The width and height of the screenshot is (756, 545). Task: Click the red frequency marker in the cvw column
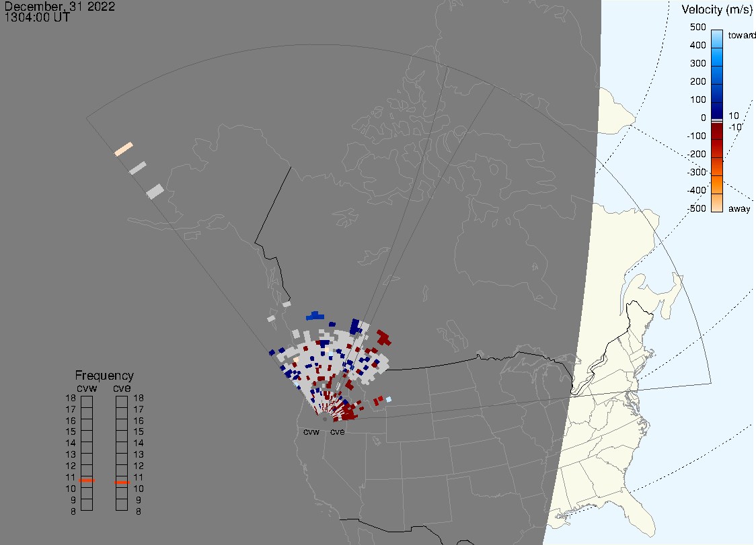click(x=87, y=480)
